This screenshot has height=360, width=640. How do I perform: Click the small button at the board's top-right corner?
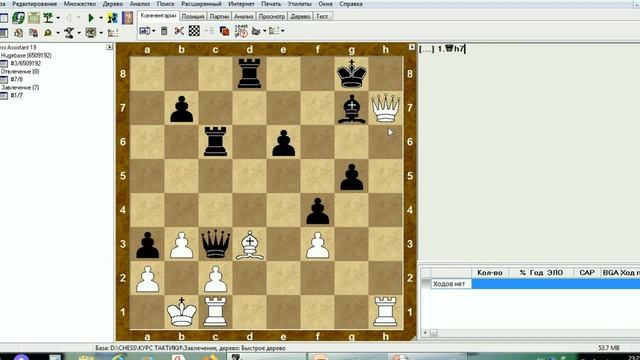point(411,47)
